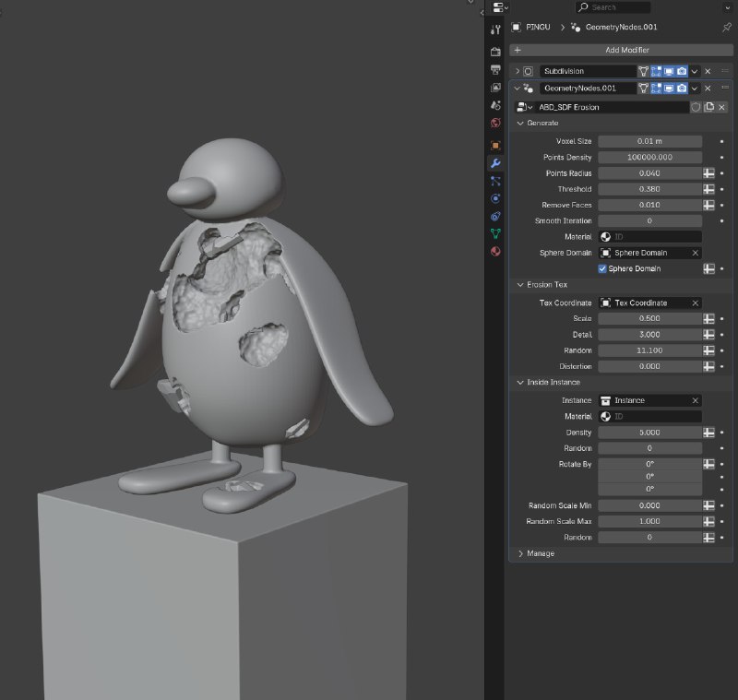The image size is (738, 700).
Task: Click the Subdivision modifier name field
Action: coord(588,71)
